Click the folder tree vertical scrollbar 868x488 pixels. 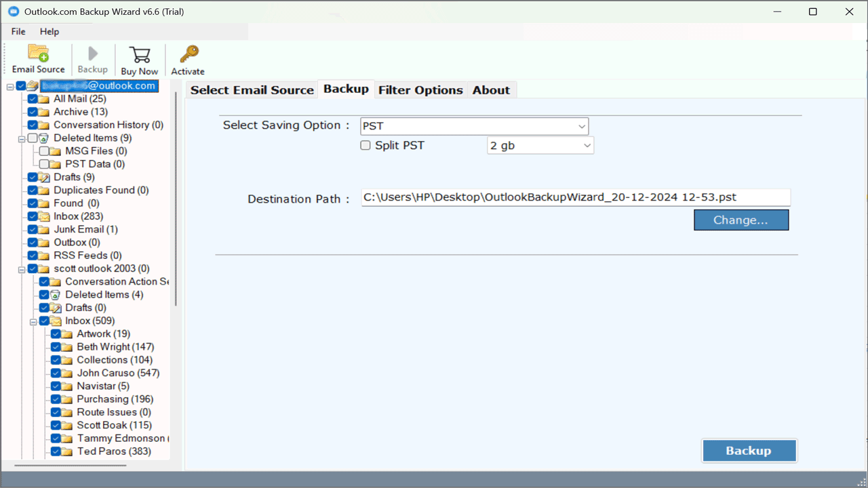tap(176, 199)
